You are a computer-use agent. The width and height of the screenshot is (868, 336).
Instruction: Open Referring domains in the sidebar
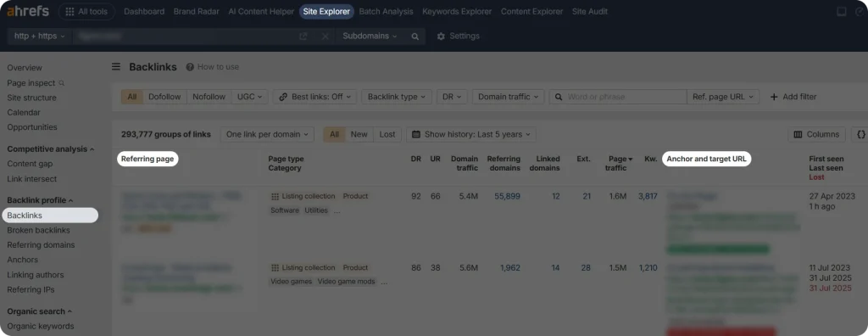pyautogui.click(x=41, y=244)
